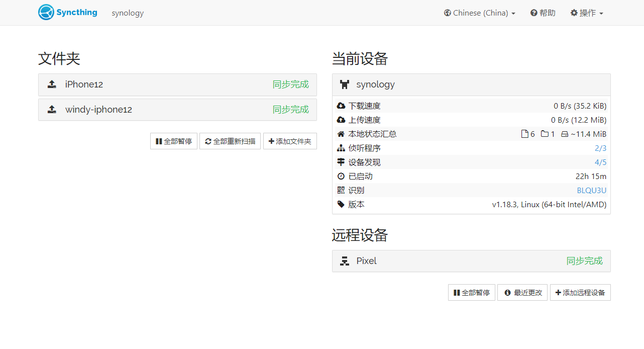Click the cloud upload icon for 上传速度
The image size is (644, 349).
(x=341, y=120)
